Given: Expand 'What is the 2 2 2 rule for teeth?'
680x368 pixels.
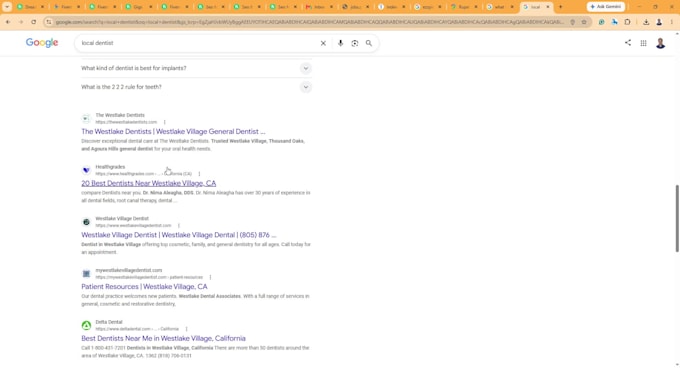Looking at the screenshot, I should [196, 87].
